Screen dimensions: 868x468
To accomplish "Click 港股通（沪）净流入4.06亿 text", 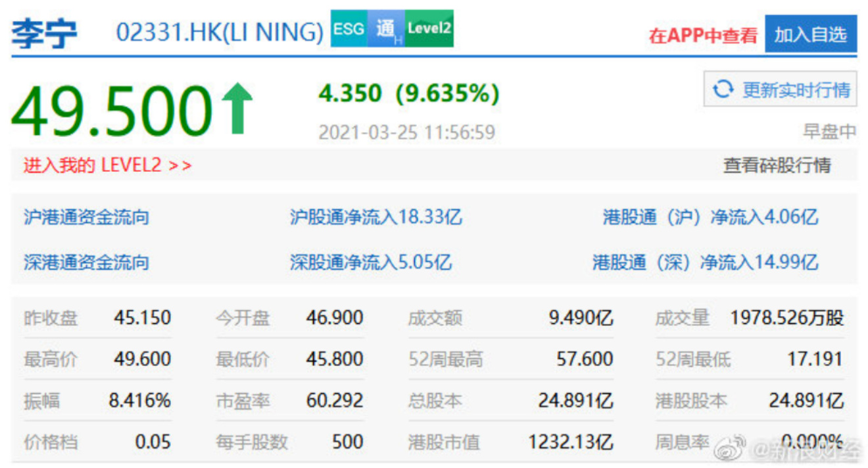I will 711,217.
